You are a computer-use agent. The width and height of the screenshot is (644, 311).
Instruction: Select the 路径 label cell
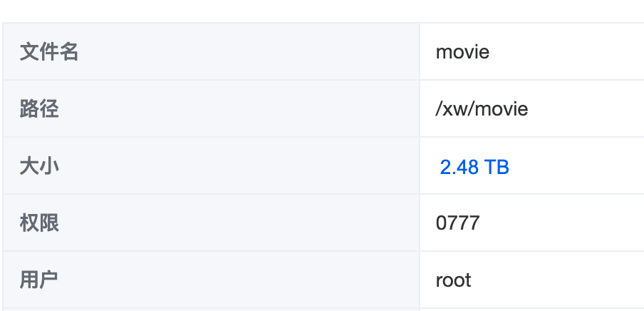(211, 108)
